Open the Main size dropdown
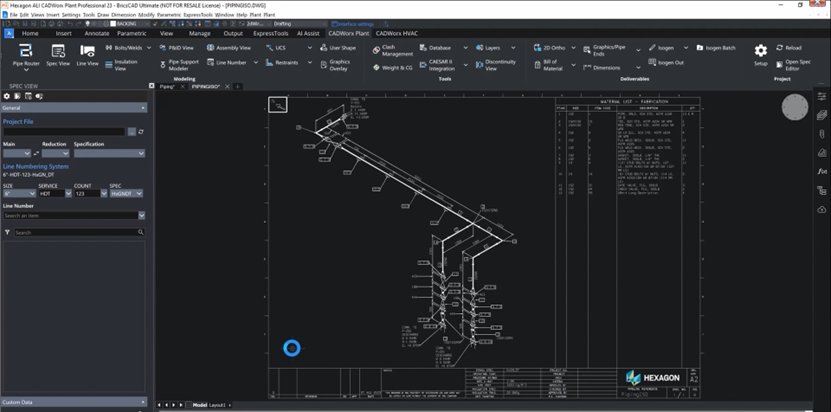Viewport: 831px width, 412px height. click(17, 153)
